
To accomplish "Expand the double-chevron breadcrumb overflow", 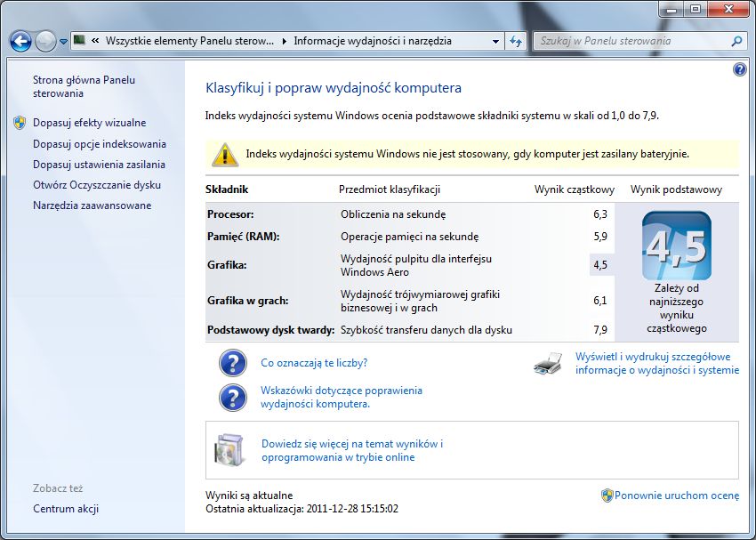I will pyautogui.click(x=95, y=41).
